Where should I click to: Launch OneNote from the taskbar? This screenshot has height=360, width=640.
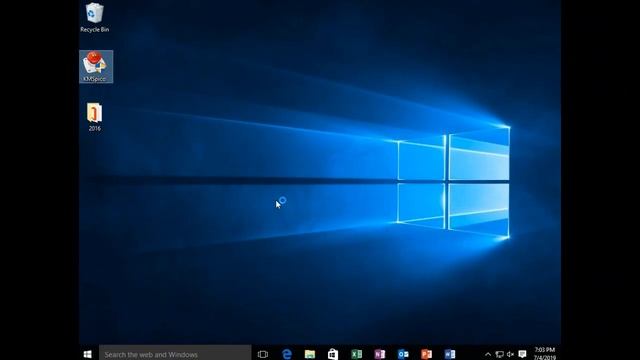(380, 354)
